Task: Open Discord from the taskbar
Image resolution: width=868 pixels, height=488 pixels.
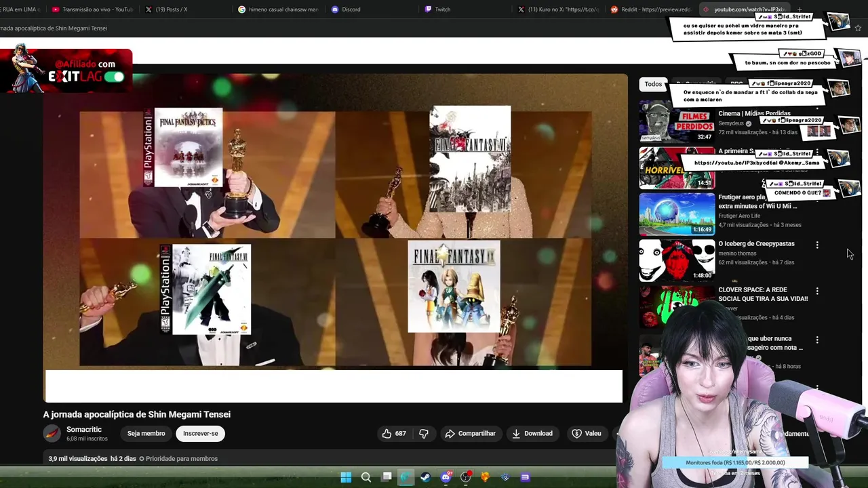Action: tap(446, 477)
